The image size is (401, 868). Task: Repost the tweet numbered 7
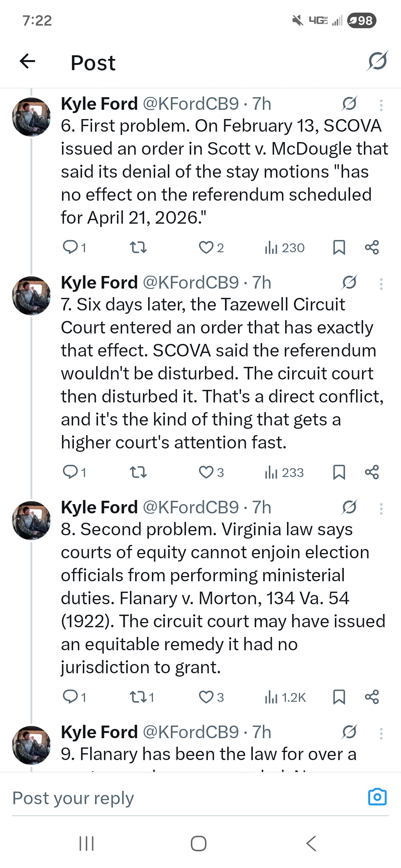(x=138, y=472)
